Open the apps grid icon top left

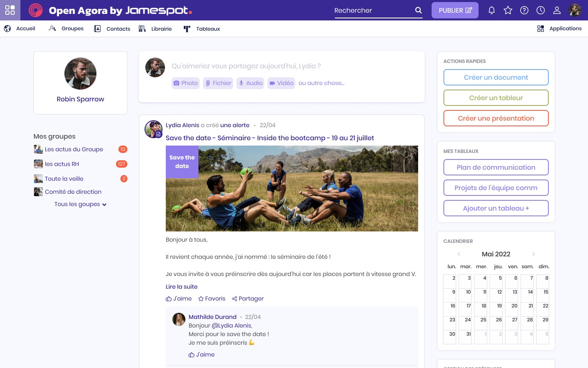click(x=10, y=10)
